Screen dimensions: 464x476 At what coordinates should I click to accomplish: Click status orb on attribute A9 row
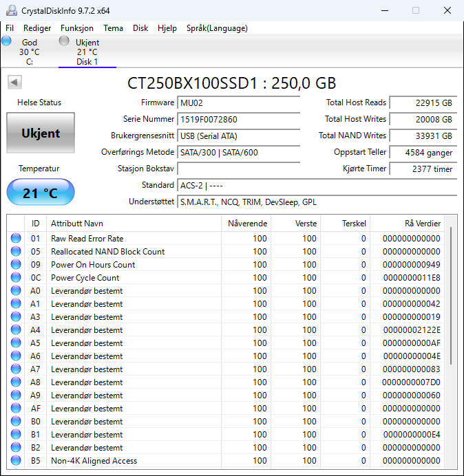click(x=16, y=395)
